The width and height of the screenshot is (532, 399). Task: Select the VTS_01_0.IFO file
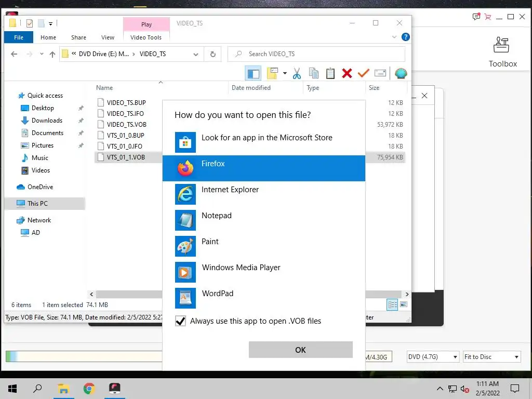click(125, 146)
